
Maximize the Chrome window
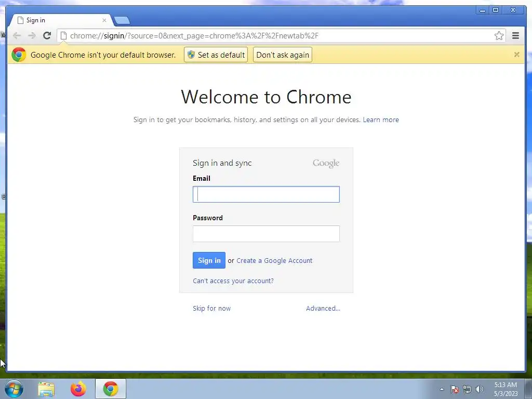pyautogui.click(x=496, y=10)
